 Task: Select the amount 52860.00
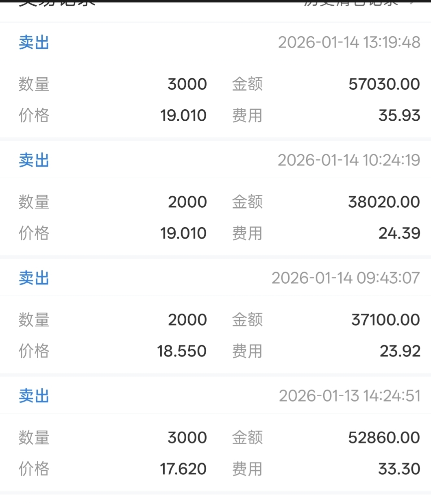pyautogui.click(x=384, y=438)
